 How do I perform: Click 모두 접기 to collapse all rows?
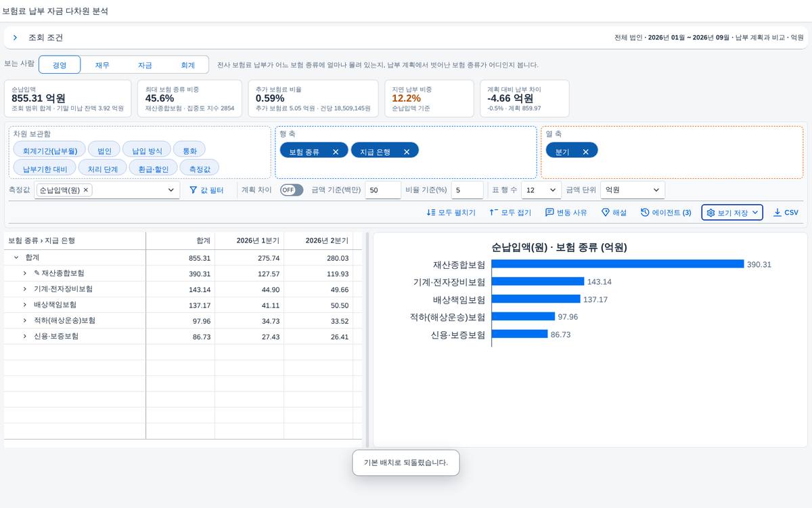click(x=510, y=213)
